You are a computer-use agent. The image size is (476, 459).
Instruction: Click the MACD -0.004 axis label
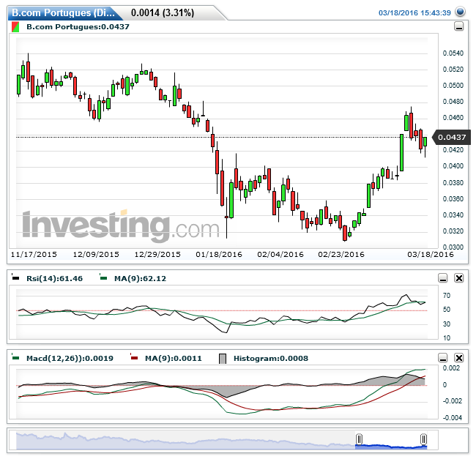pyautogui.click(x=453, y=418)
